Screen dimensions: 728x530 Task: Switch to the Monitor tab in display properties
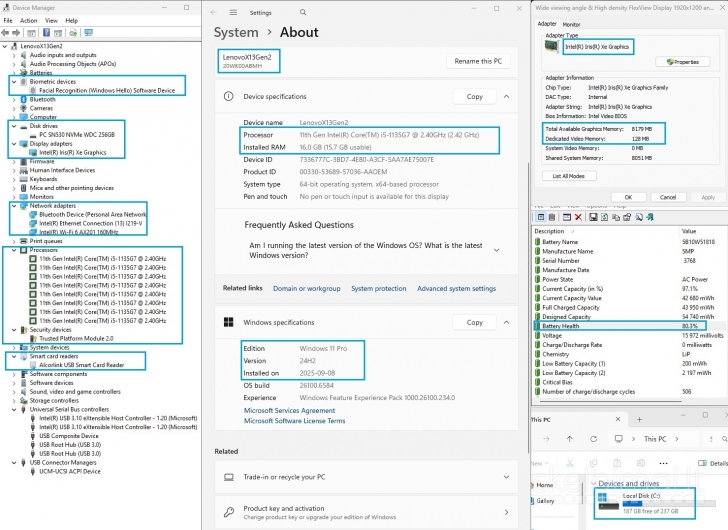571,24
